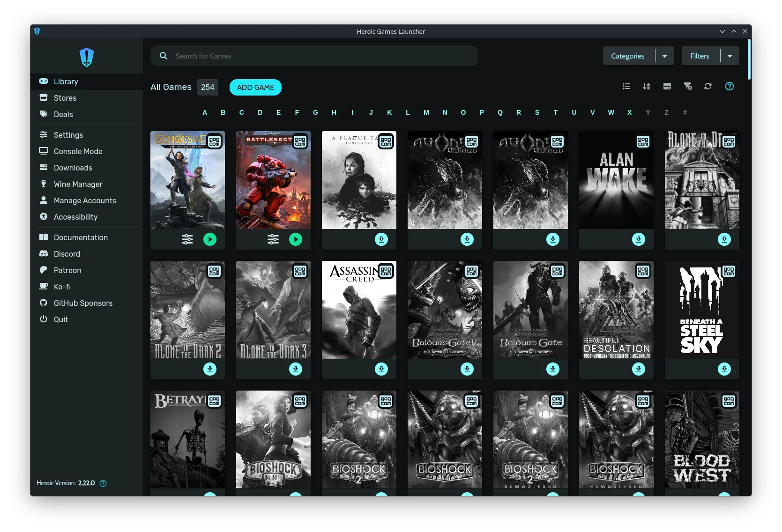Screen dimensions: 782x532
Task: Install Beneath a Steel Sky
Action: click(x=724, y=369)
